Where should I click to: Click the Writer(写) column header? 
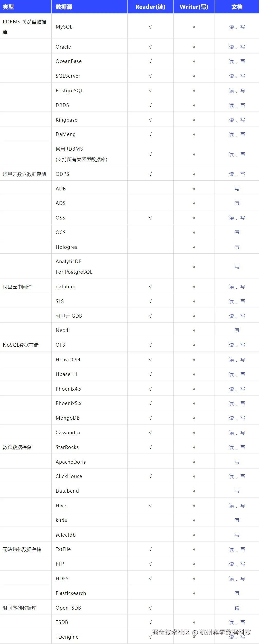[194, 7]
